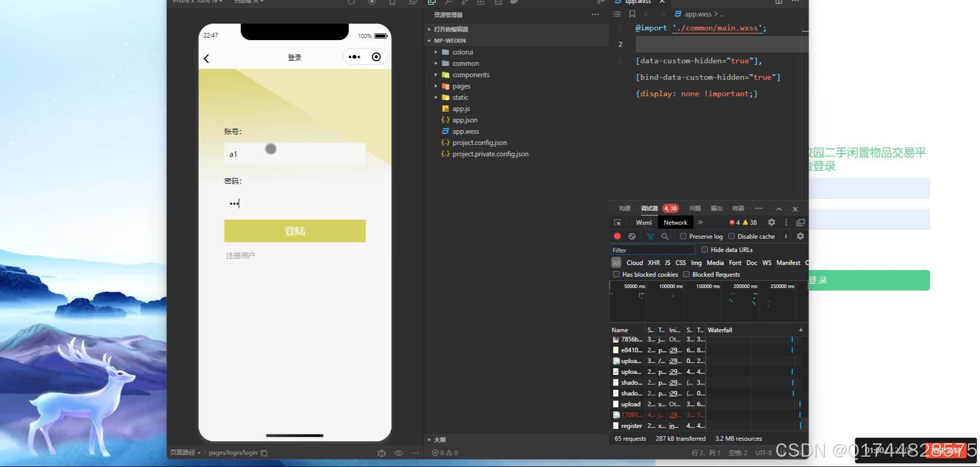Click green login button in background web page

(x=869, y=280)
